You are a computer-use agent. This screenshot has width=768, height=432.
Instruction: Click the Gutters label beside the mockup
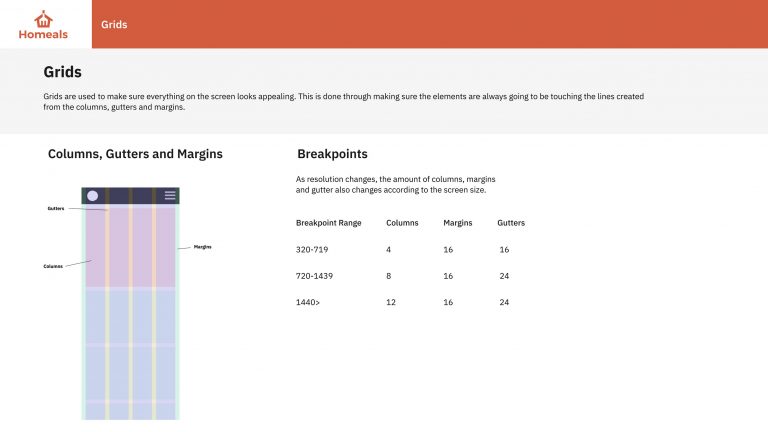pyautogui.click(x=56, y=208)
